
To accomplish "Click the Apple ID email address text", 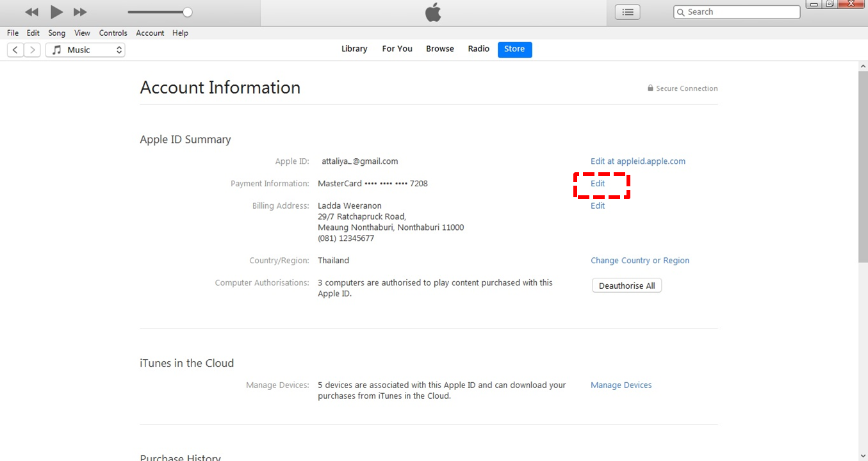I will tap(360, 161).
